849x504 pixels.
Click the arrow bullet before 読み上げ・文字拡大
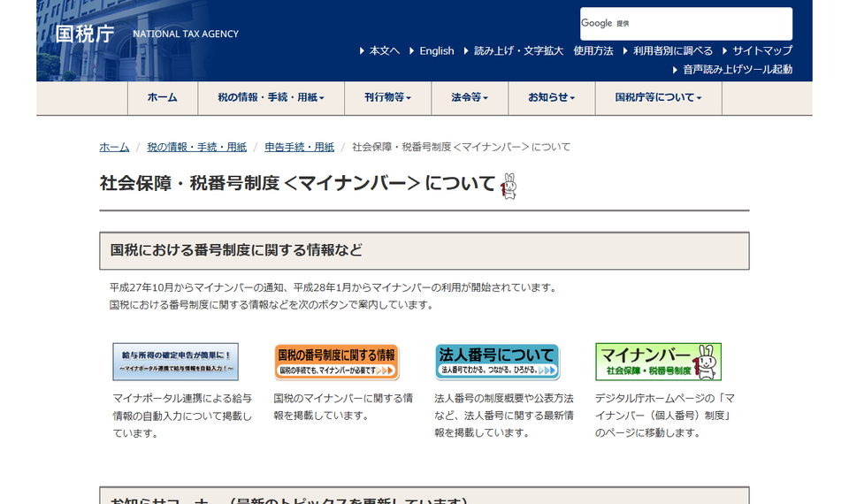(x=466, y=51)
